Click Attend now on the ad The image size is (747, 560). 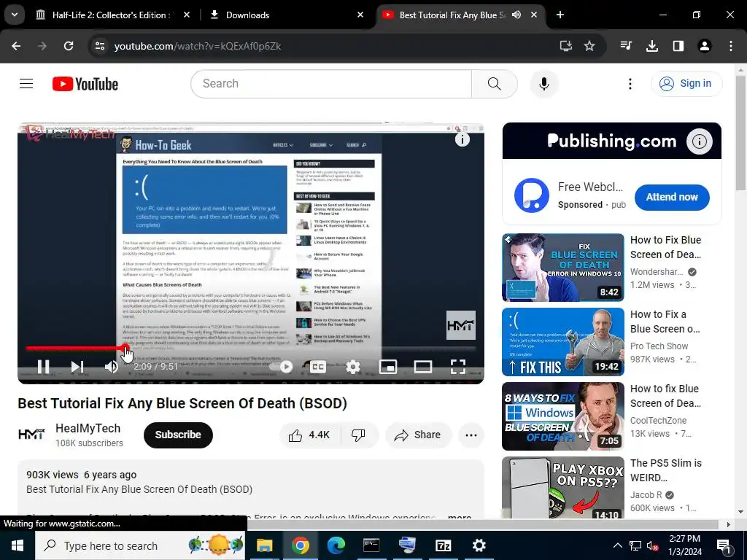click(672, 197)
